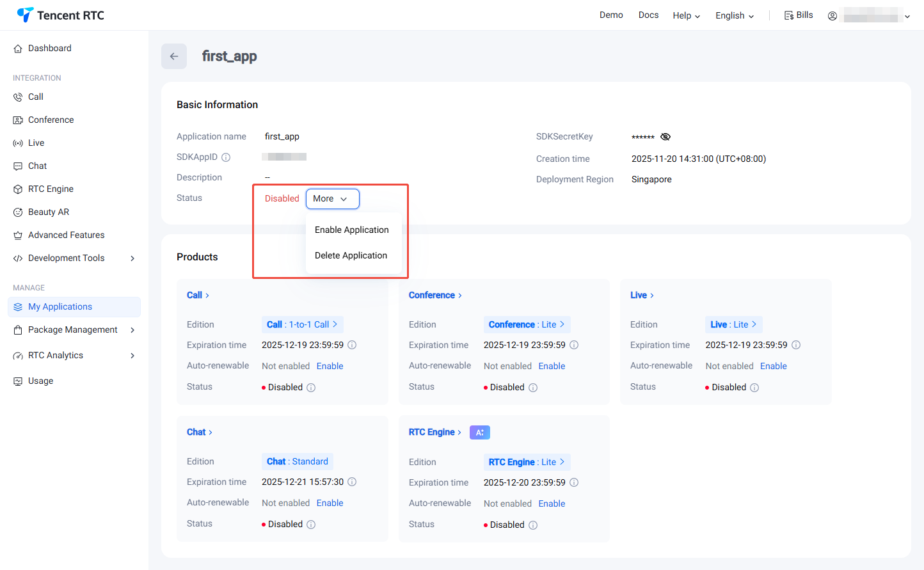The height and width of the screenshot is (570, 924).
Task: Reveal SDKSecretKey with the eye icon
Action: click(x=665, y=137)
